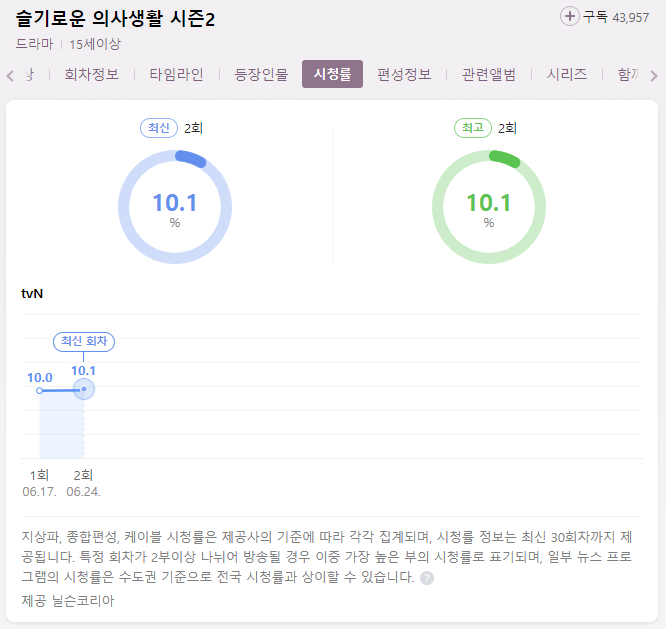Open the 회차정보 tab
This screenshot has width=666, height=629.
(91, 74)
